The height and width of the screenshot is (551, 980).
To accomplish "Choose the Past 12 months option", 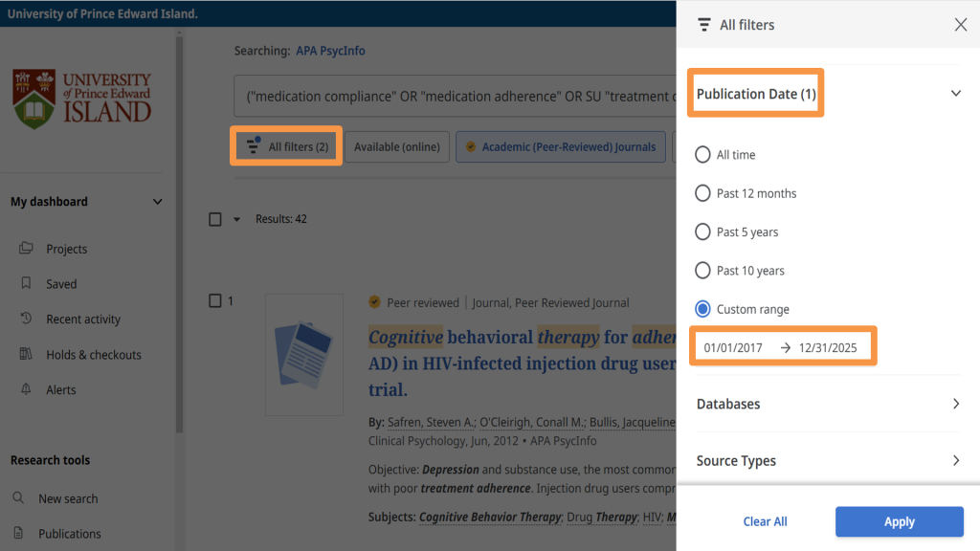I will 703,193.
